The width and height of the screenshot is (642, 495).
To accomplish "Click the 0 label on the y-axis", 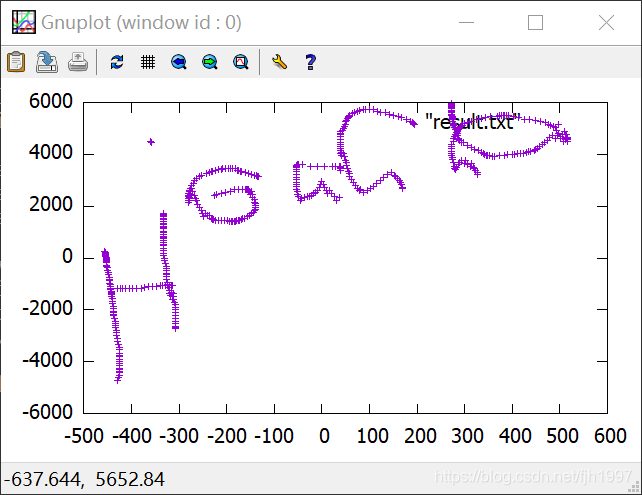I will [x=68, y=257].
